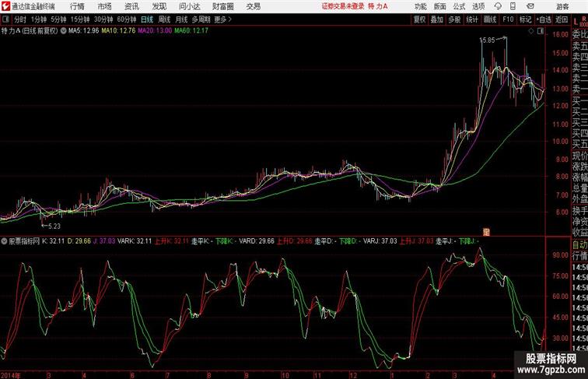This screenshot has height=379, width=588.
Task: Click the 返回 back button
Action: [562, 19]
